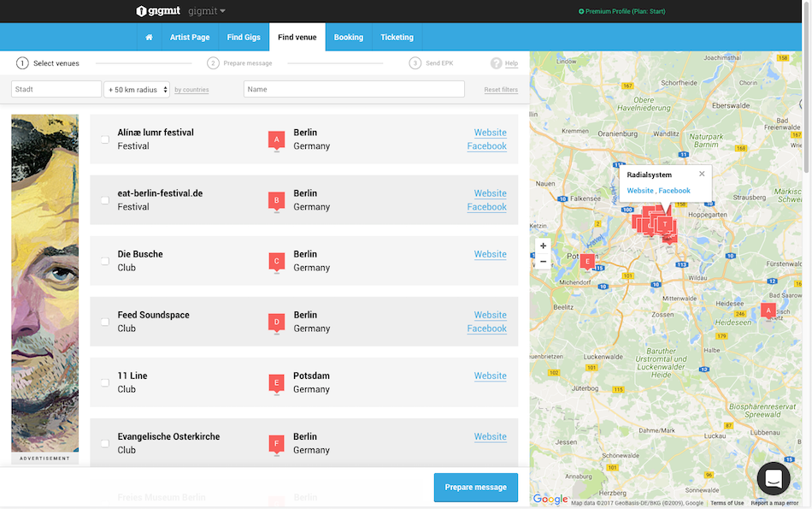The width and height of the screenshot is (812, 509).
Task: Select map pin T in Berlin cluster
Action: [x=665, y=224]
